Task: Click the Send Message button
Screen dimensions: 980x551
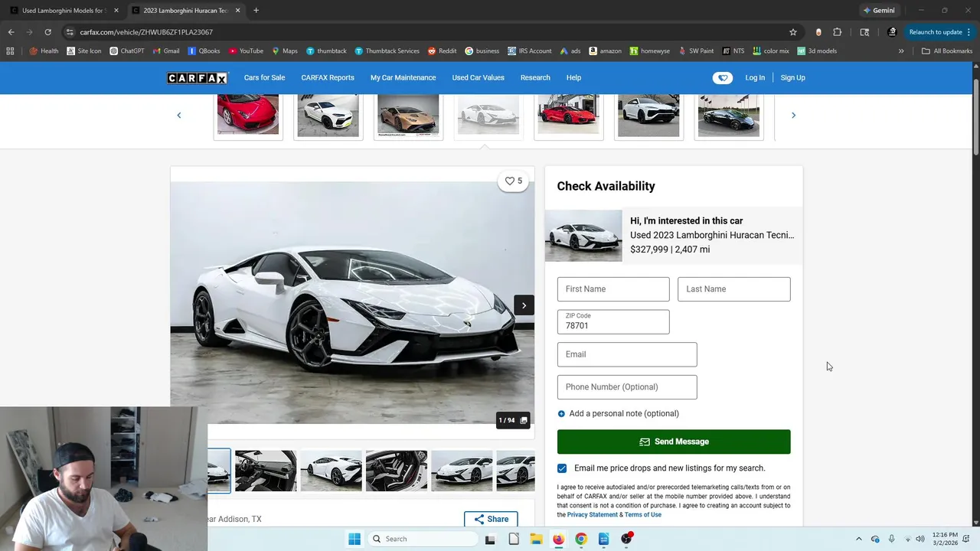Action: pos(674,442)
